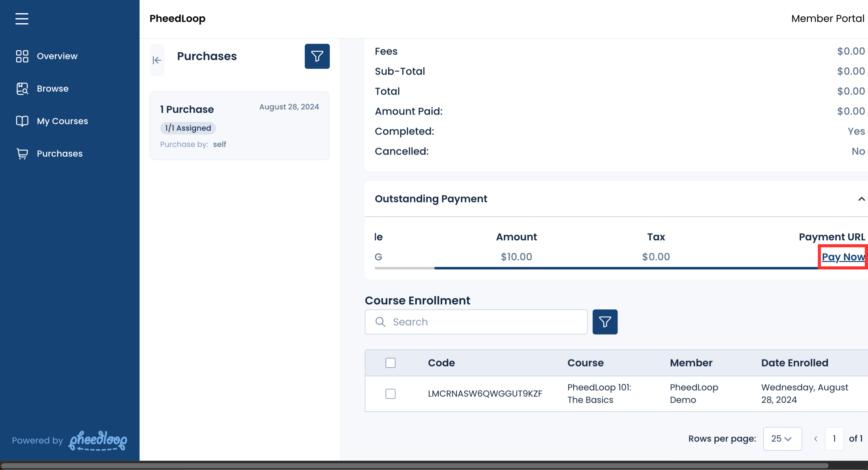
Task: Click the Pay Now link
Action: (x=843, y=257)
